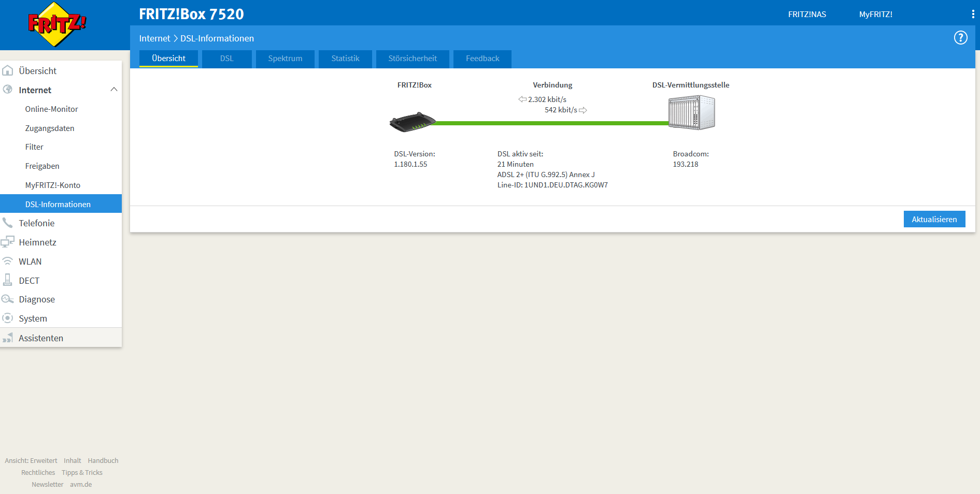
Task: Open the Störsicherheit tab
Action: pos(413,59)
